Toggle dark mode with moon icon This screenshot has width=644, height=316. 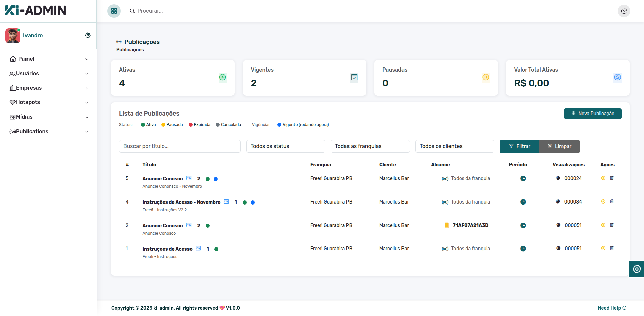pos(624,11)
